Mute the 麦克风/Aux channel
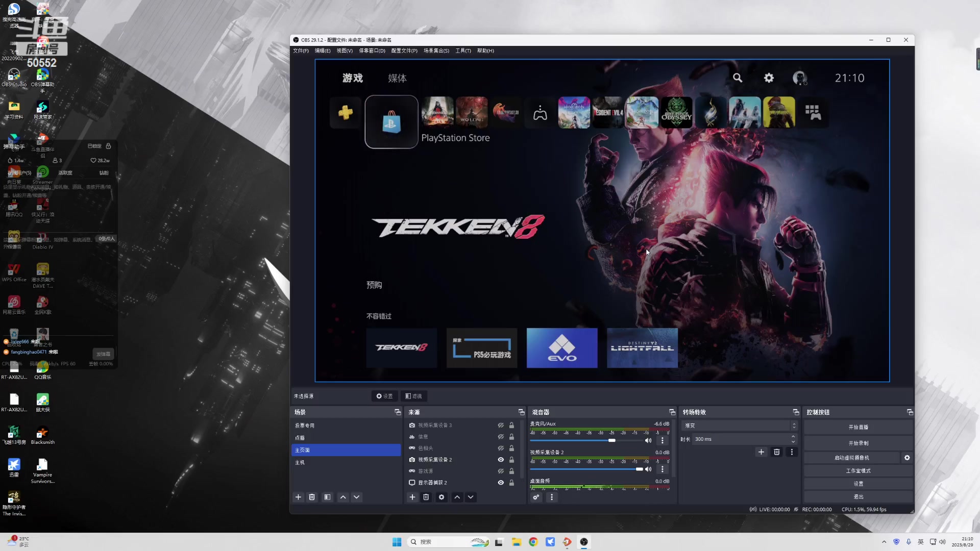The height and width of the screenshot is (551, 980). (648, 440)
